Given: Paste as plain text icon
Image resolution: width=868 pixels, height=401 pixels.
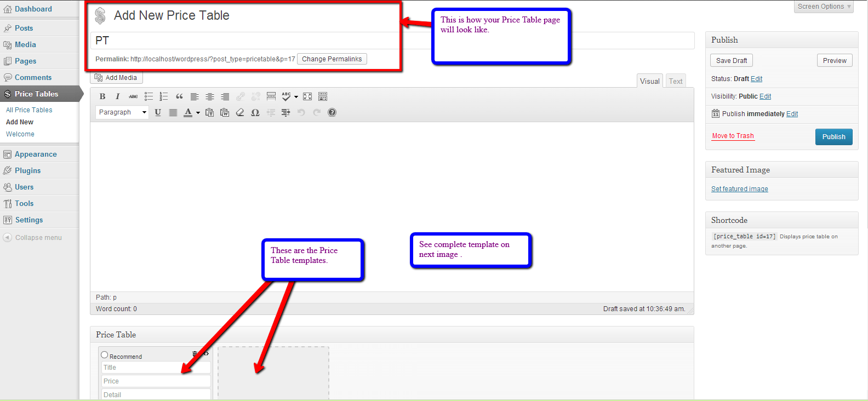Looking at the screenshot, I should [209, 112].
